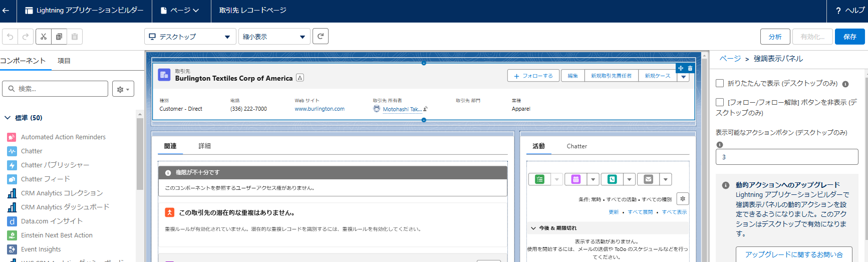Click アップグレードに関するお問い合 button
Screen dimensions: 868x262
click(x=794, y=254)
